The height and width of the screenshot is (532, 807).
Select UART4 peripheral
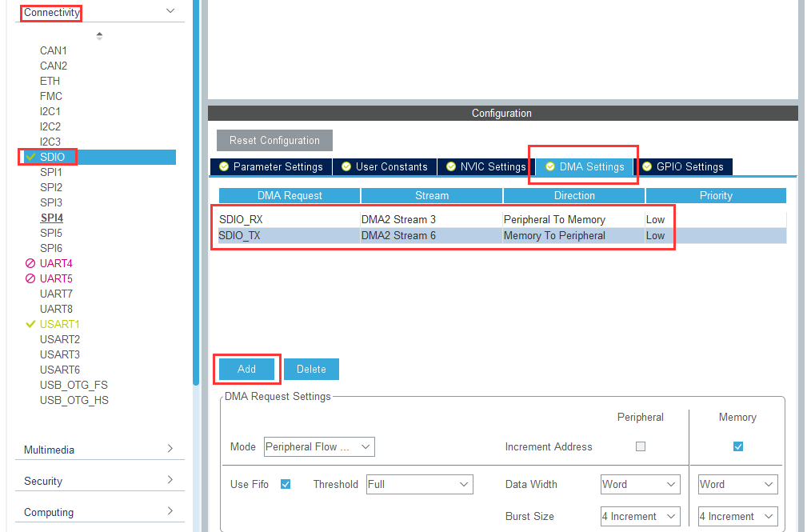point(56,263)
